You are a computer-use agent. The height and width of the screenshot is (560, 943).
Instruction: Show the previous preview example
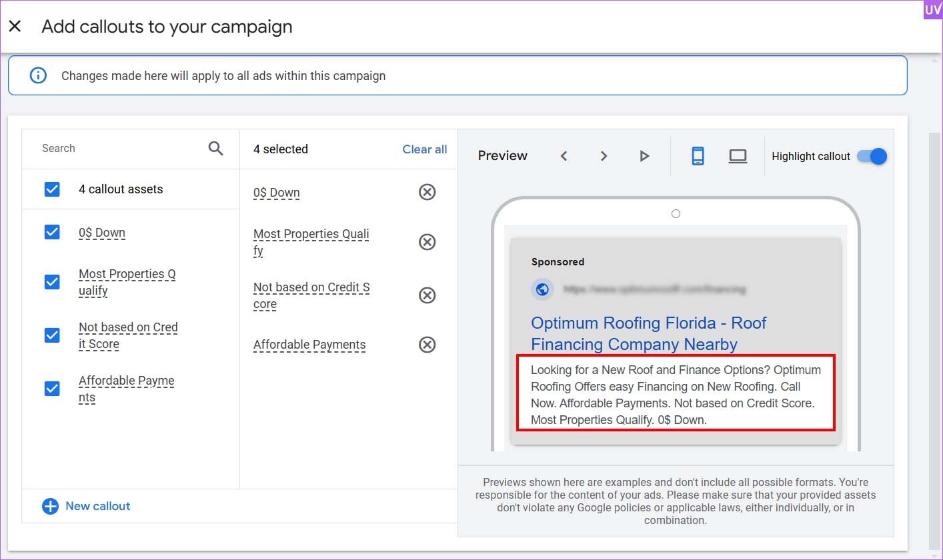click(x=564, y=156)
